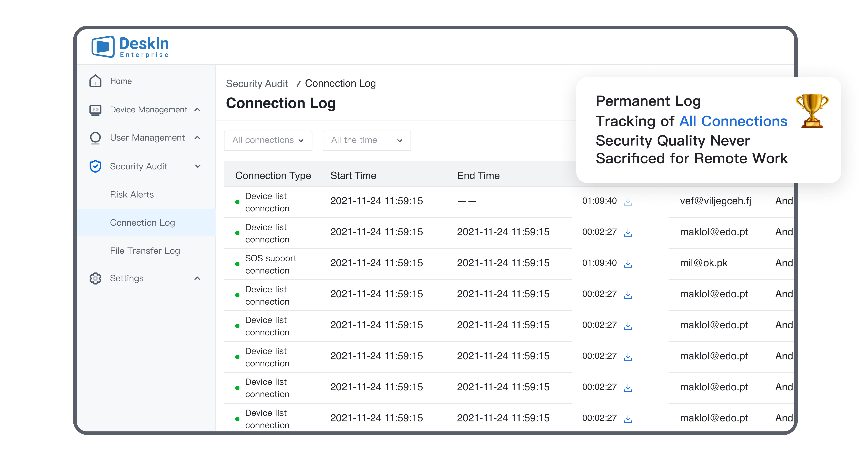Click the SOS support connection cell

pyautogui.click(x=271, y=264)
